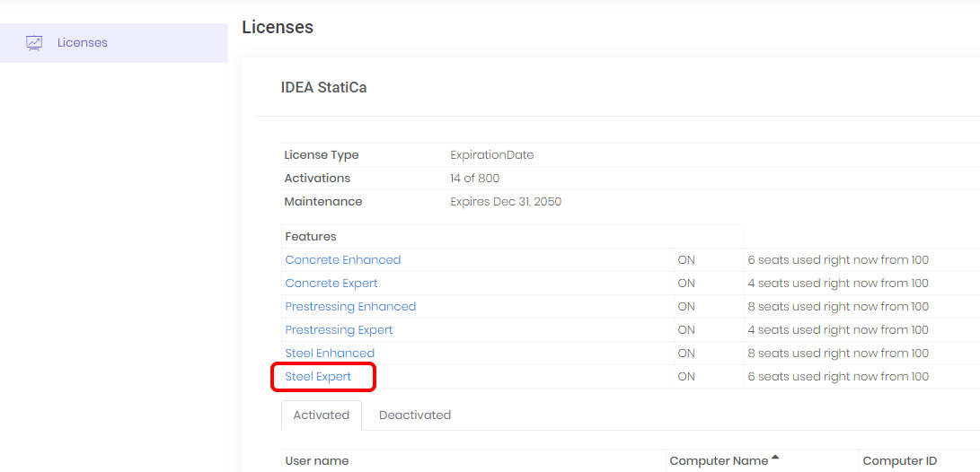Image resolution: width=980 pixels, height=472 pixels.
Task: Open the Licenses sidebar menu item
Action: pos(82,42)
